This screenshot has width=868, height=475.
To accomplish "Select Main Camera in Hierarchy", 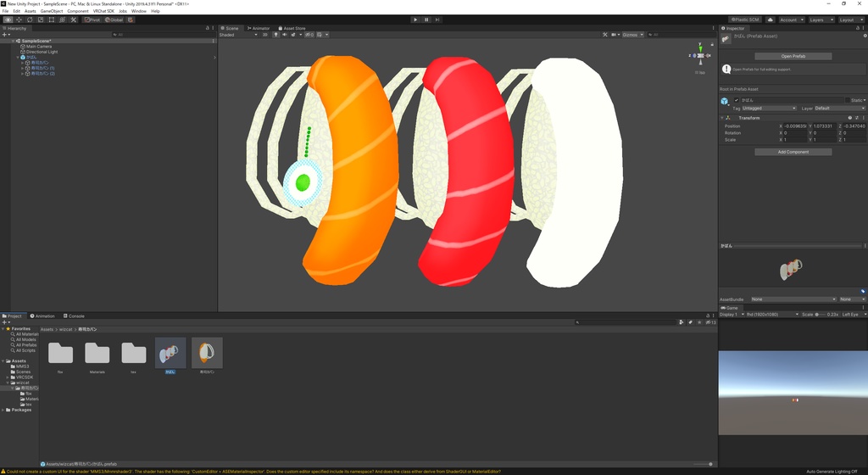I will 39,47.
